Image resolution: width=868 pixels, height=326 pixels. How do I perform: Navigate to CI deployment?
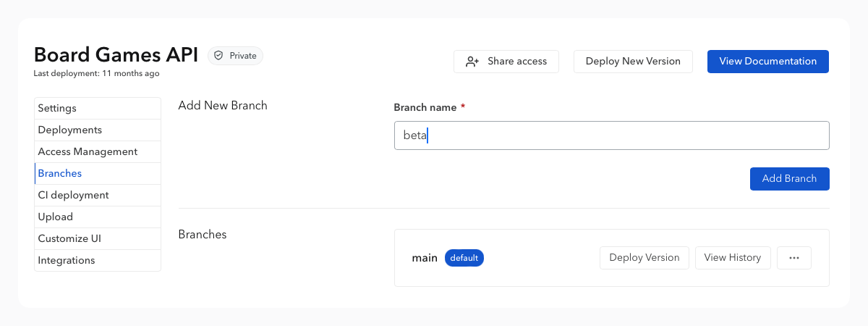[x=98, y=196]
